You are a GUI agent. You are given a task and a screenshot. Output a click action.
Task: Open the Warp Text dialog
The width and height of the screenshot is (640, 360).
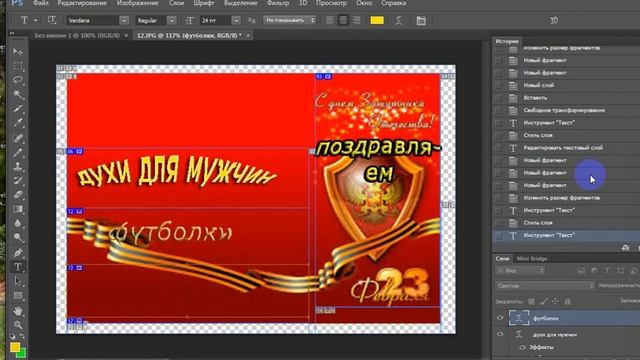(399, 20)
